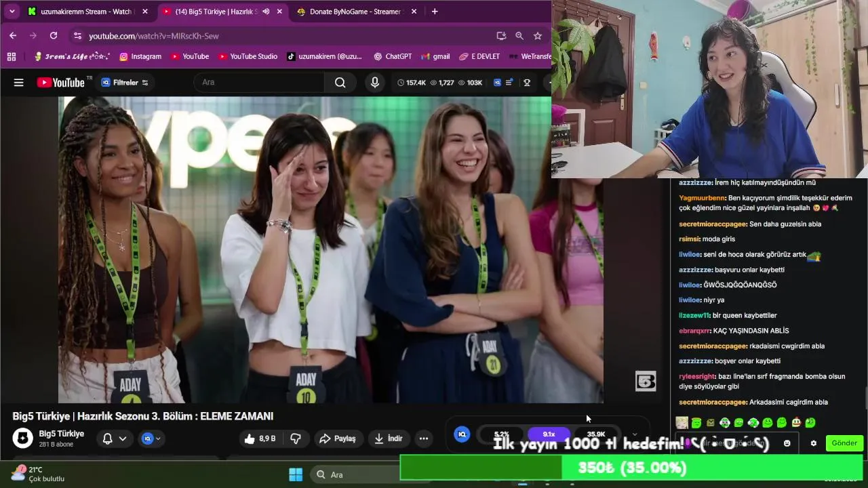This screenshot has height=488, width=868.
Task: Open the YouTube bookmark in bookmarks bar
Action: coord(190,56)
